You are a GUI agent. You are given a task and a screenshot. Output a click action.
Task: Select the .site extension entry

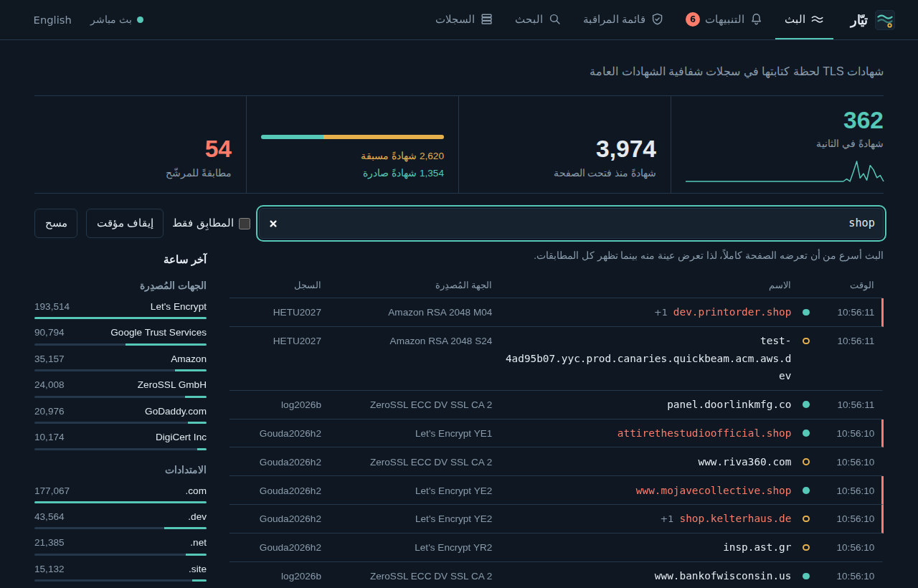pos(120,572)
